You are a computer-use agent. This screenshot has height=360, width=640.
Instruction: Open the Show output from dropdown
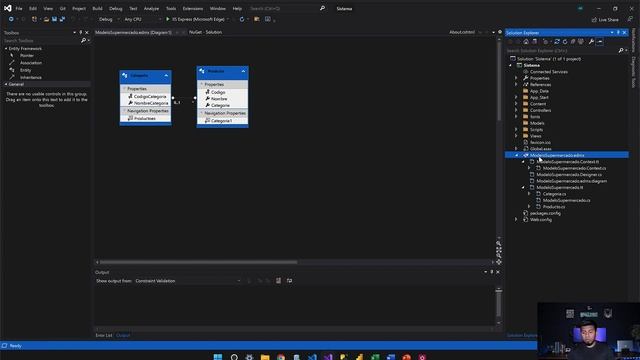(188, 281)
